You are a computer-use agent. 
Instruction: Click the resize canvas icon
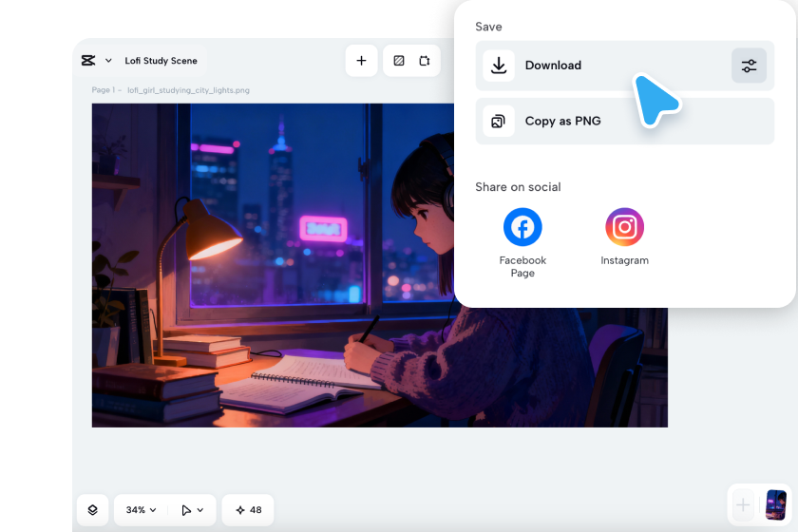(x=425, y=61)
